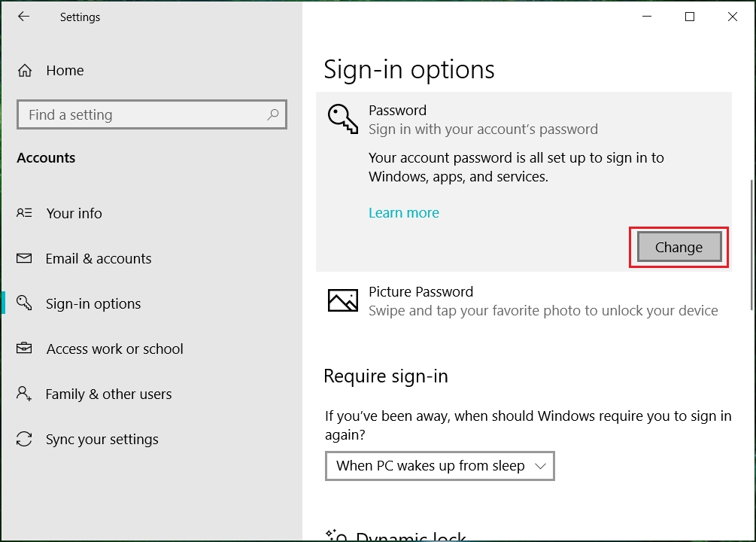Viewport: 756px width, 542px height.
Task: Click the Access work or school briefcase icon
Action: (x=24, y=349)
